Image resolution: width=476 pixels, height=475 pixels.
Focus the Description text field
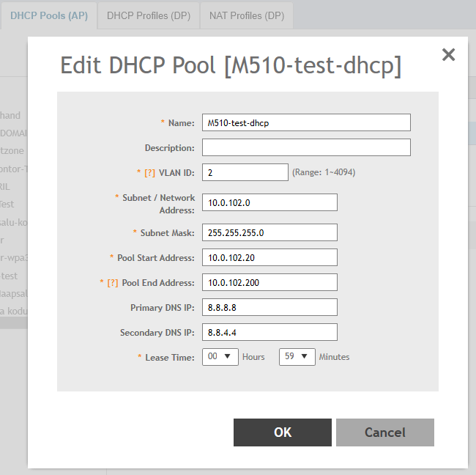pyautogui.click(x=306, y=147)
